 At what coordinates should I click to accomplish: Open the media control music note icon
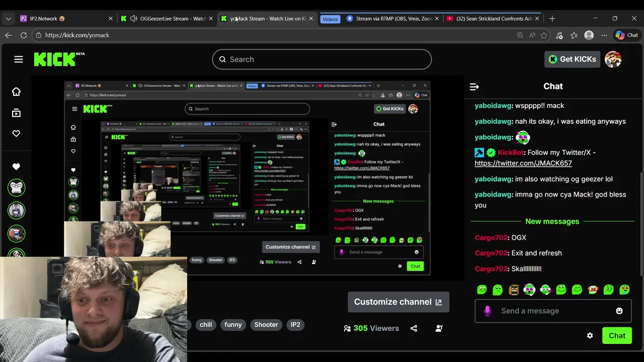(x=559, y=35)
